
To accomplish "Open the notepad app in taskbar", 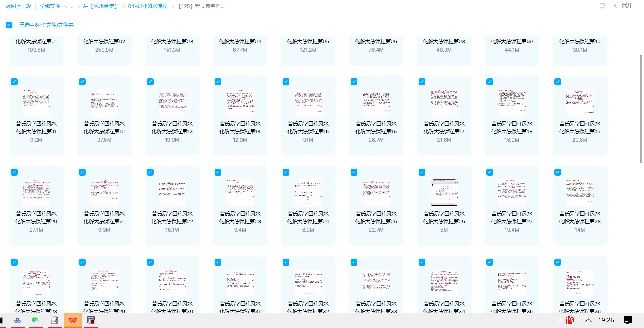I will click(x=54, y=320).
